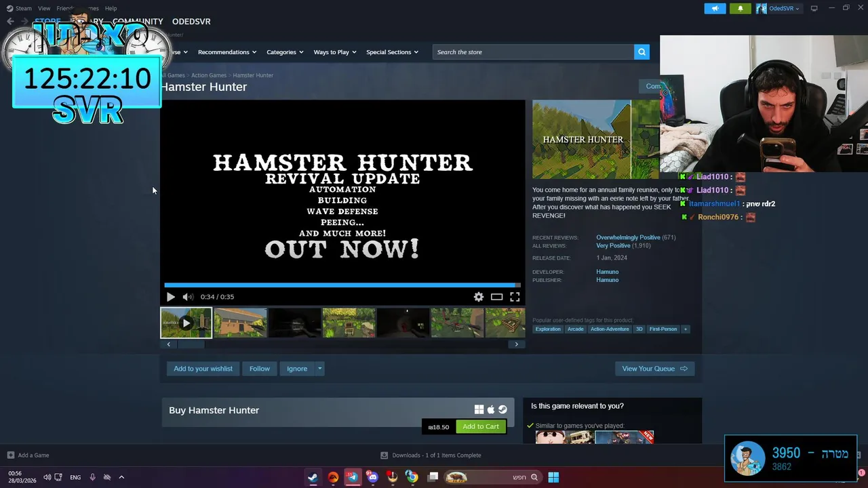The image size is (868, 488).
Task: Select the barn screenshot thumbnail
Action: (241, 323)
